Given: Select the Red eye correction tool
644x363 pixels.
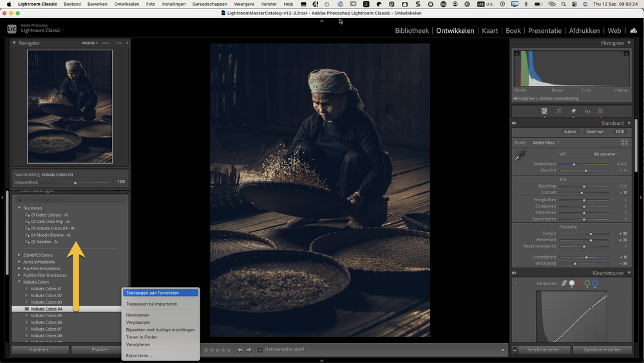Looking at the screenshot, I should pyautogui.click(x=587, y=111).
